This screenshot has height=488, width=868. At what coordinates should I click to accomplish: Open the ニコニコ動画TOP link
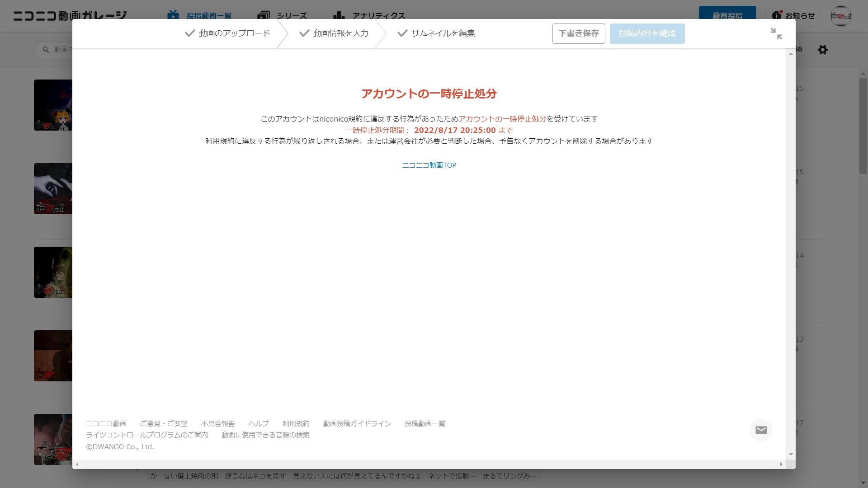429,165
